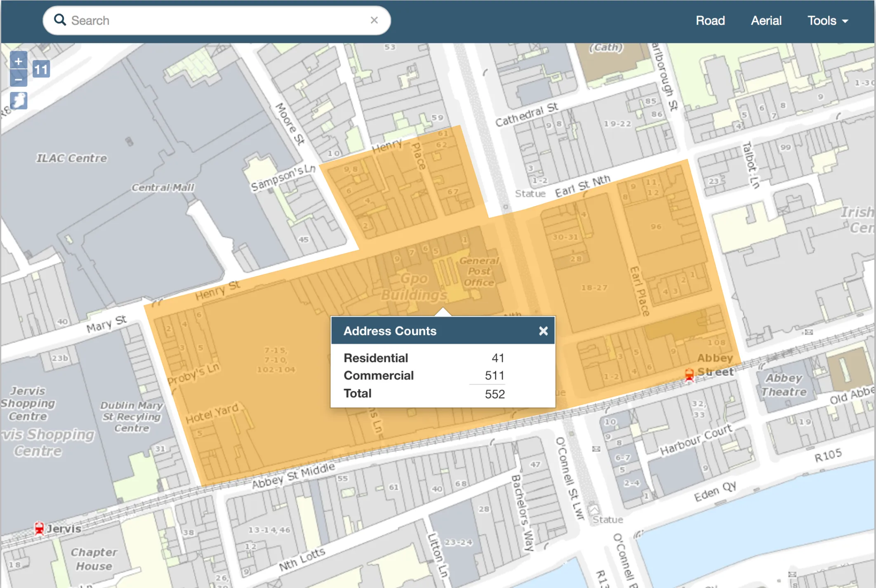Clear the search field with X
The image size is (876, 588).
coord(374,20)
